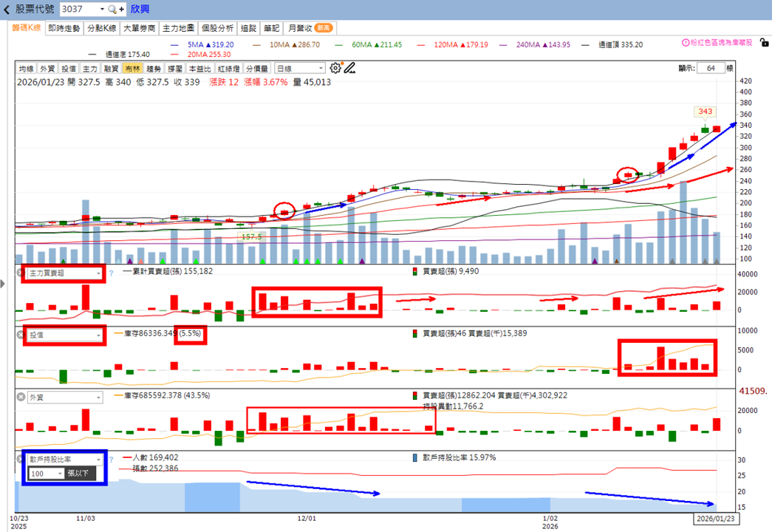Viewport: 772px width, 532px height.
Task: Click the back arrow next to 股票代號
Action: tap(7, 10)
